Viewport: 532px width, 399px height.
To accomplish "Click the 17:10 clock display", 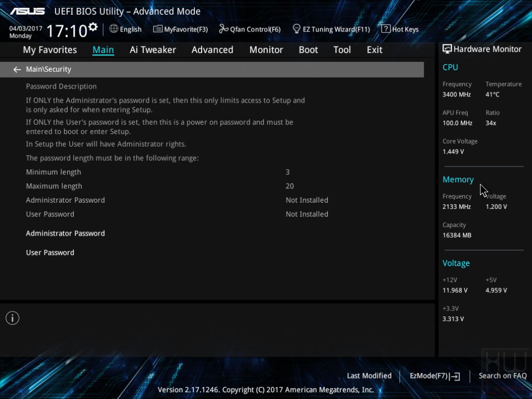I will coord(67,31).
